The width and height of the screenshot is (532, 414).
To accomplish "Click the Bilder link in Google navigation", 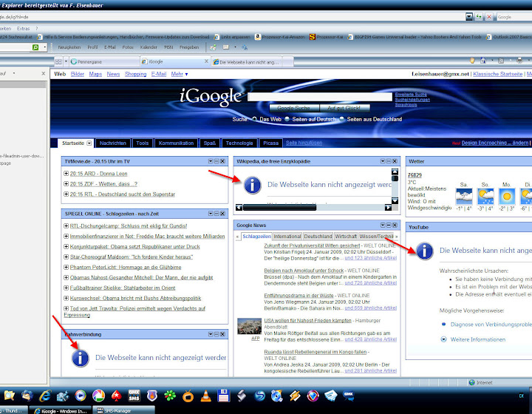I will [78, 74].
